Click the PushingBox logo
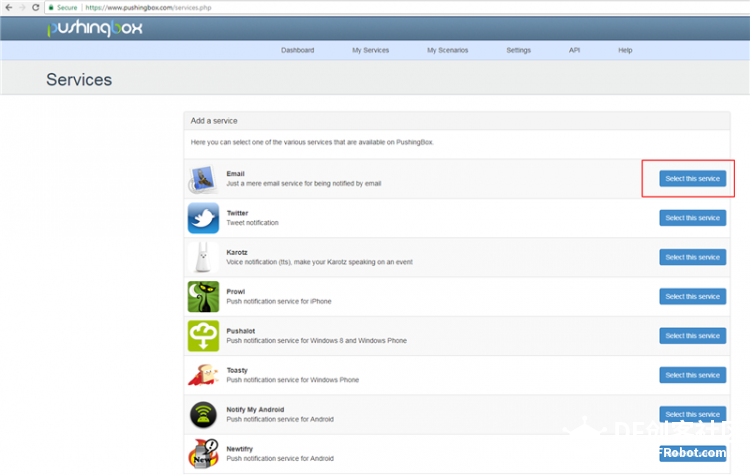Screen dimensions: 750x475 click(x=95, y=28)
